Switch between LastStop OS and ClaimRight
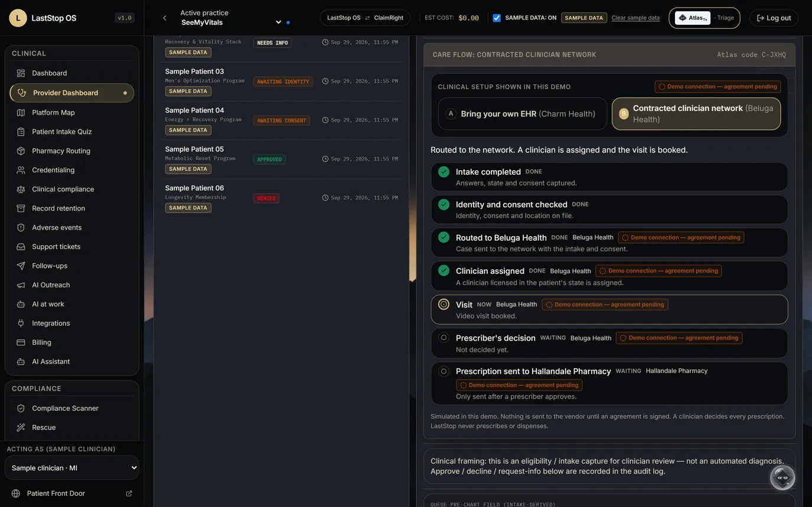This screenshot has height=507, width=812. coord(366,18)
